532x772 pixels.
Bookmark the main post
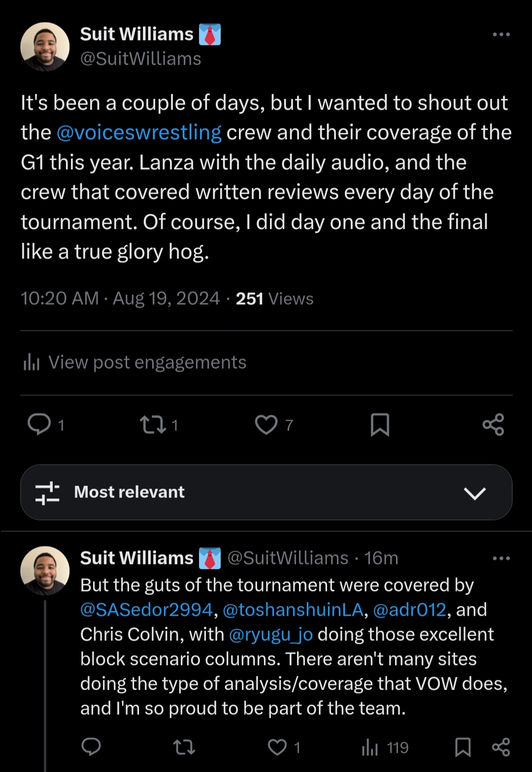point(380,424)
